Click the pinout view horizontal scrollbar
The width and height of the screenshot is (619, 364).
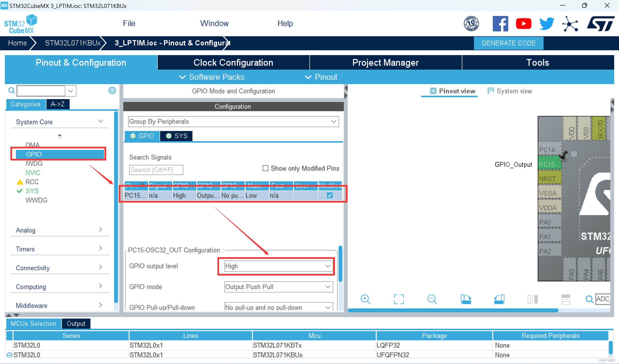tap(453, 310)
